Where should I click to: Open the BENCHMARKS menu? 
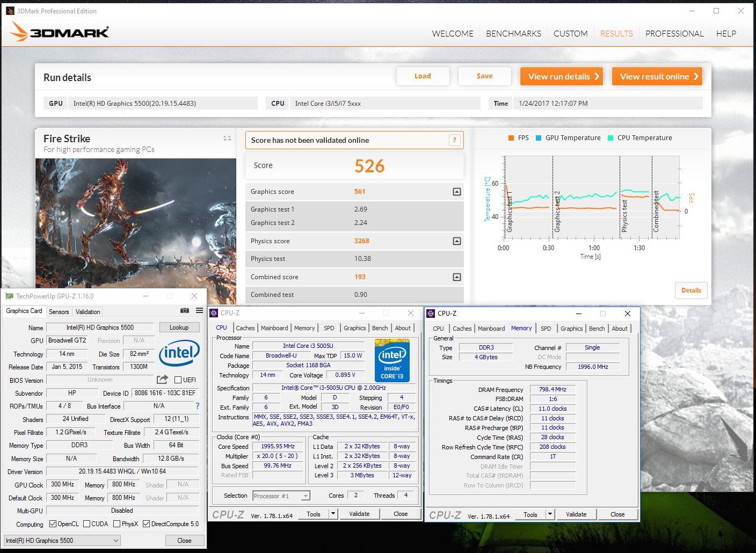click(x=513, y=33)
